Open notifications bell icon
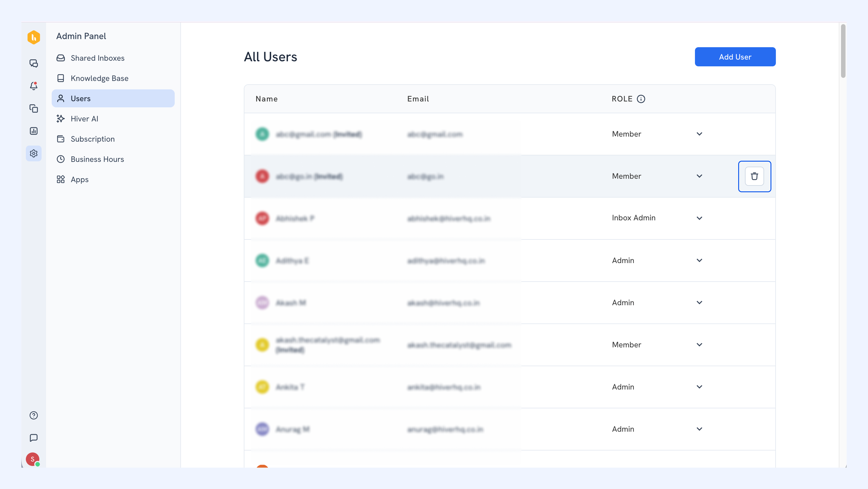The image size is (868, 489). [34, 86]
